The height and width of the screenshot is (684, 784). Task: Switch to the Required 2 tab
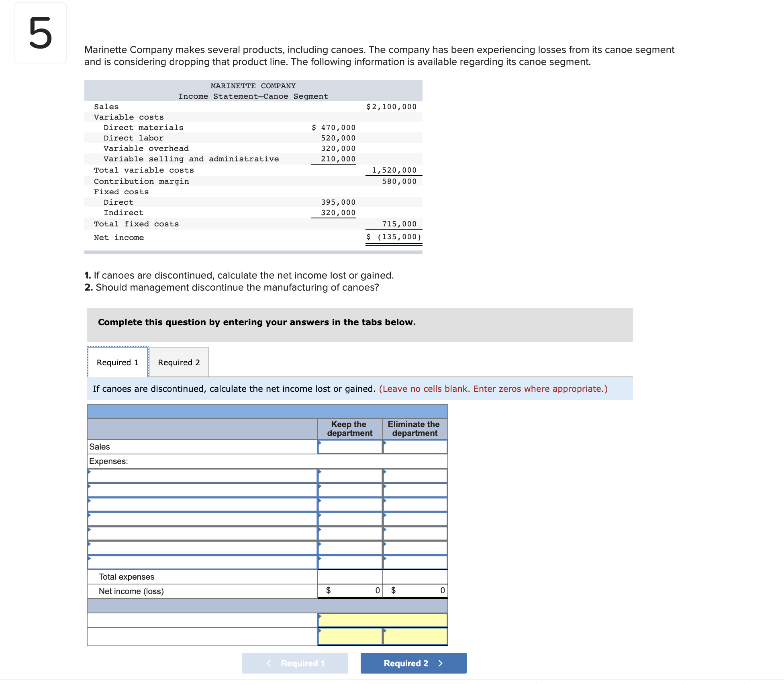[x=179, y=362]
